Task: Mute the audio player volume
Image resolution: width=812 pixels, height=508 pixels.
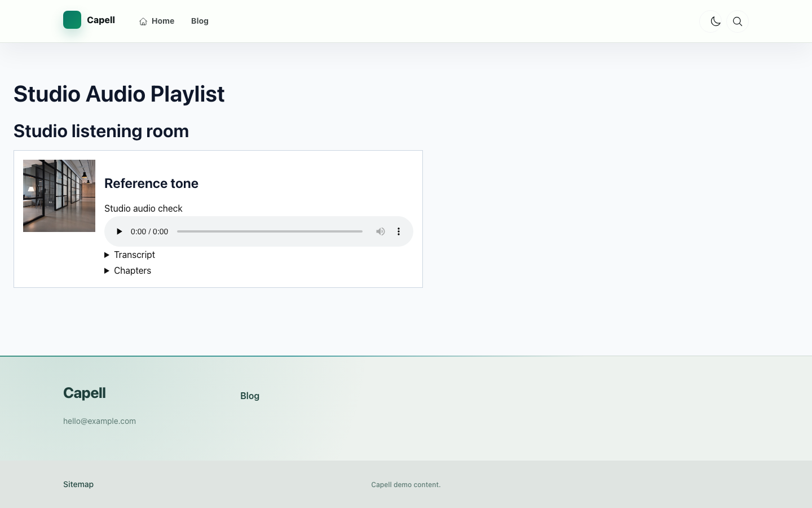Action: 381,231
